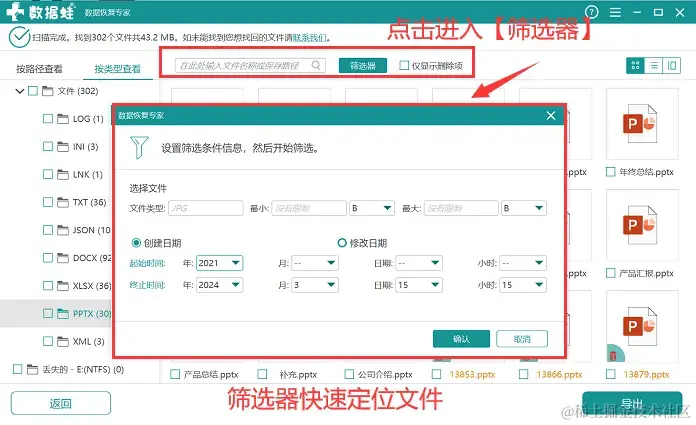Image resolution: width=696 pixels, height=425 pixels.
Task: Focus the 文件类型 JPG input field
Action: [x=206, y=208]
